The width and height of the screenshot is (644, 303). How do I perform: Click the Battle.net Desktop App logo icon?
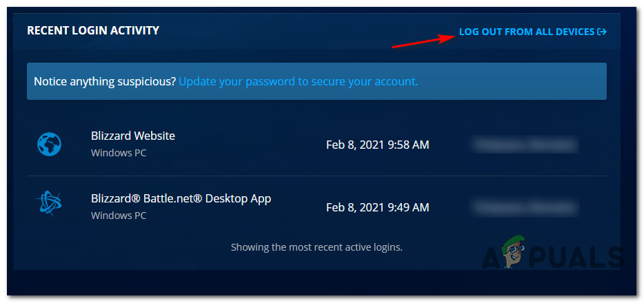[x=49, y=207]
